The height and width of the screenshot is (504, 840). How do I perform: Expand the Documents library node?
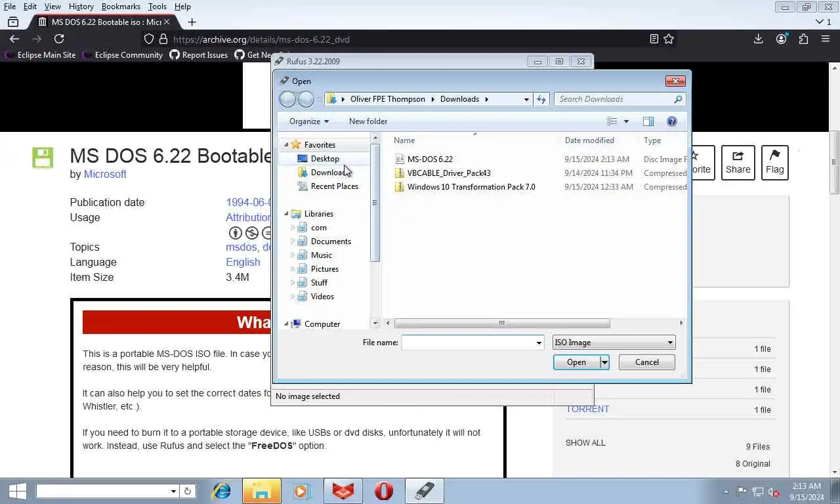pyautogui.click(x=293, y=241)
